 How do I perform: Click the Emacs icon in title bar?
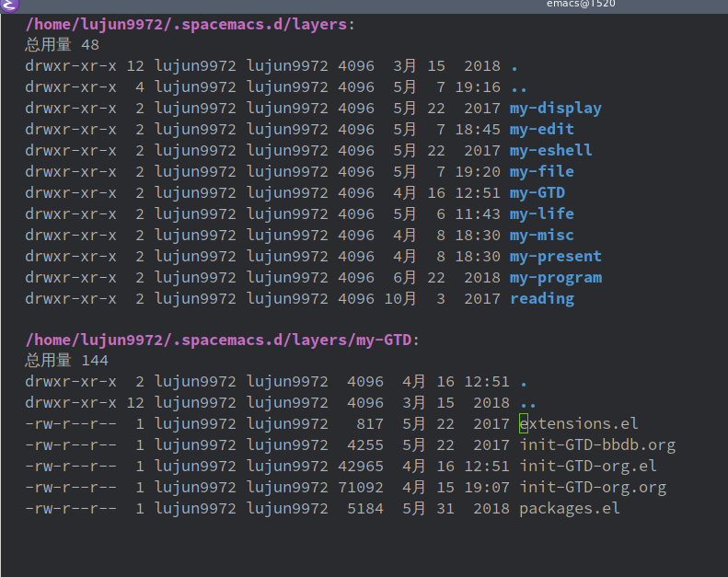click(x=8, y=5)
